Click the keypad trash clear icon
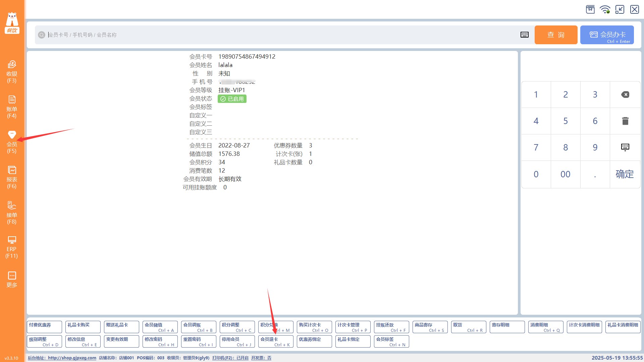 625,121
